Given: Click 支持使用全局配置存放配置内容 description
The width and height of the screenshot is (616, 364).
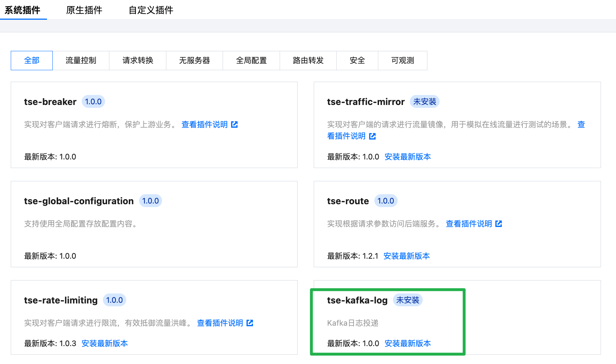Looking at the screenshot, I should 80,224.
